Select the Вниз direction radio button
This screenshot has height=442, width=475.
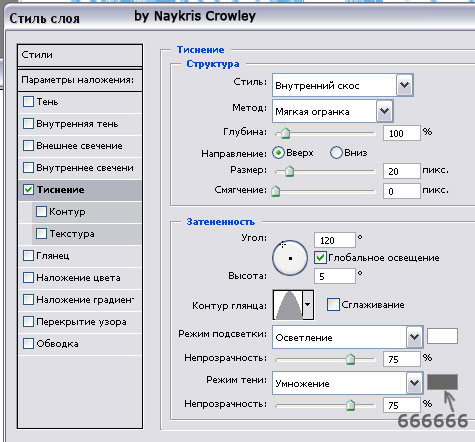[336, 153]
